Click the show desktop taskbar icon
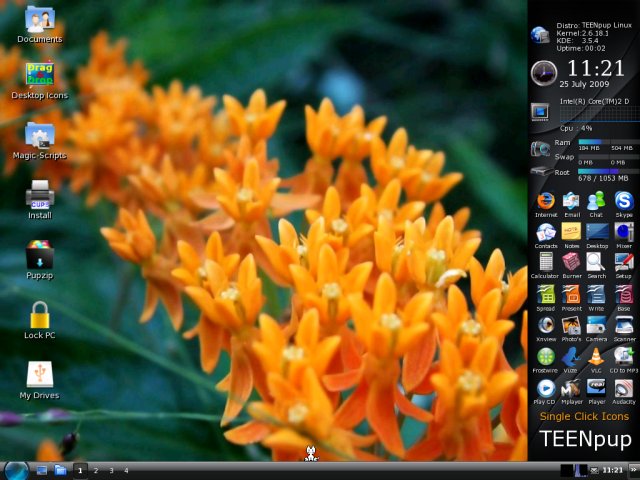The image size is (640, 480). pyautogui.click(x=42, y=471)
